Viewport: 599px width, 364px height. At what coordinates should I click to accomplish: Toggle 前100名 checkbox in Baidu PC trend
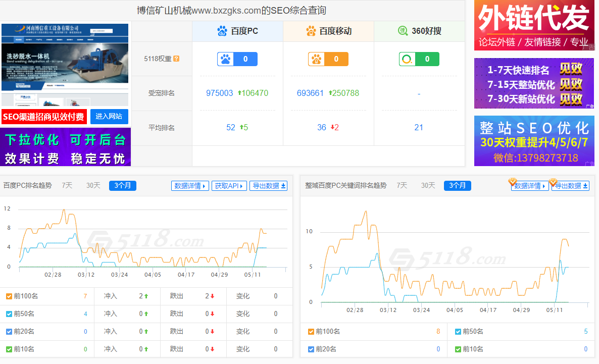[9, 296]
